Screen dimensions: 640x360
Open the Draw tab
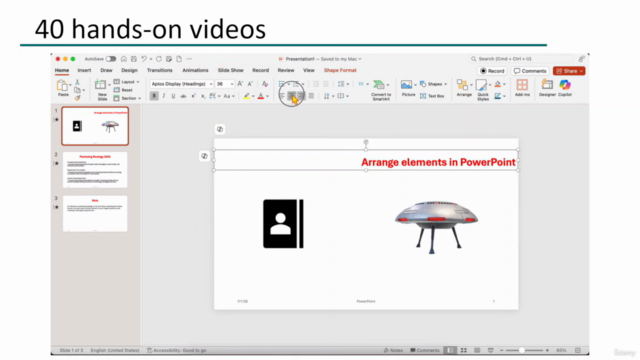106,70
